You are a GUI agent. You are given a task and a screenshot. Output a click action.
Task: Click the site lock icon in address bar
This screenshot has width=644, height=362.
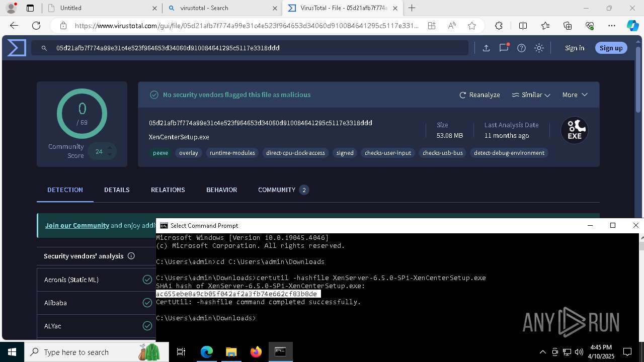[x=63, y=26]
